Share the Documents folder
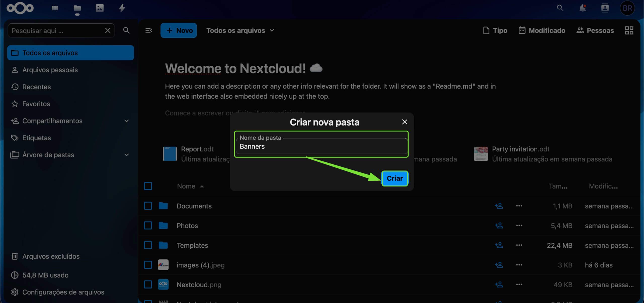 tap(499, 206)
